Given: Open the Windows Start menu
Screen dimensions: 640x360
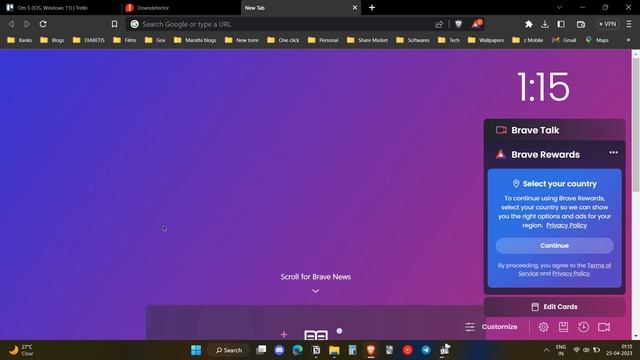Looking at the screenshot, I should (x=196, y=350).
